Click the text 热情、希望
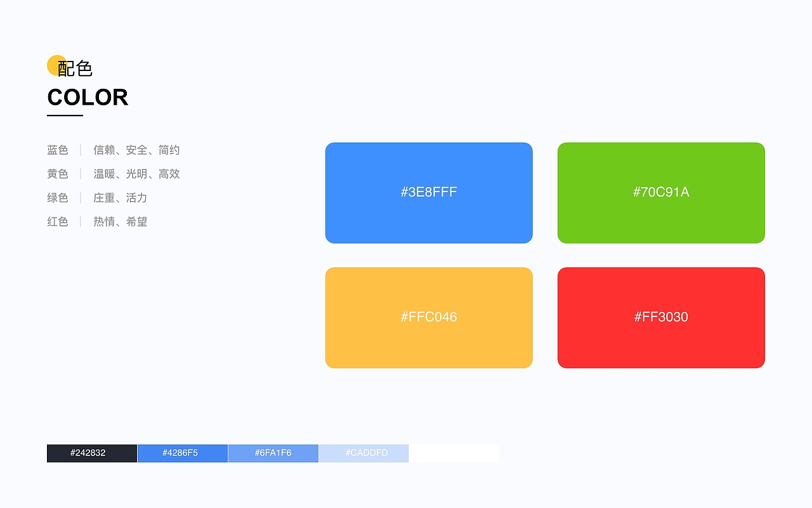This screenshot has width=812, height=508. click(x=121, y=221)
